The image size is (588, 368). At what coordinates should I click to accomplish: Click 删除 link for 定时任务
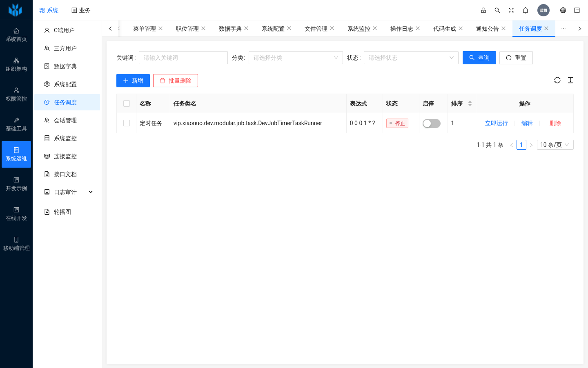(555, 123)
